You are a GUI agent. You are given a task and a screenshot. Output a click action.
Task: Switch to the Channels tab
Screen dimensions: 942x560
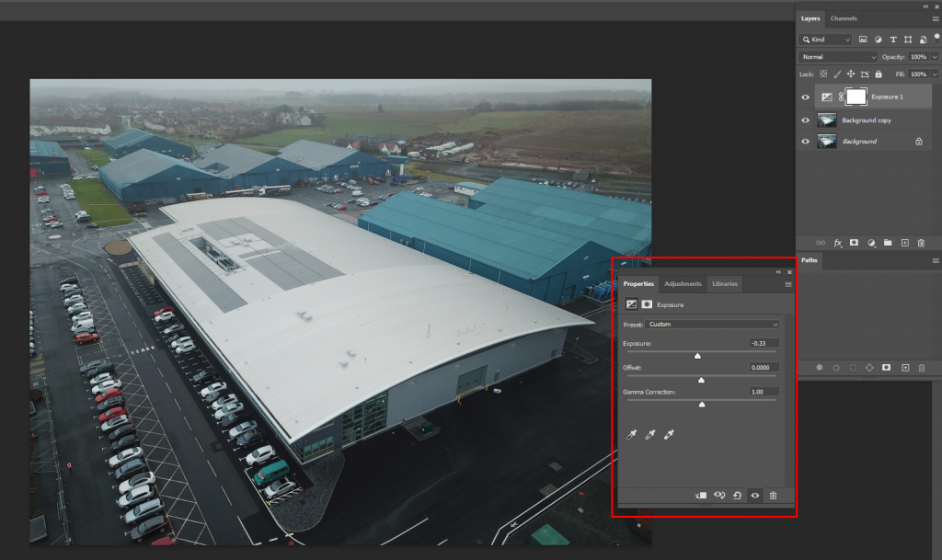(x=844, y=18)
